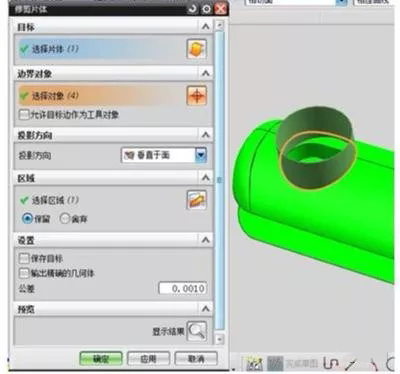Open the dialog settings gear icon
This screenshot has width=400, height=374.
coord(207,9)
